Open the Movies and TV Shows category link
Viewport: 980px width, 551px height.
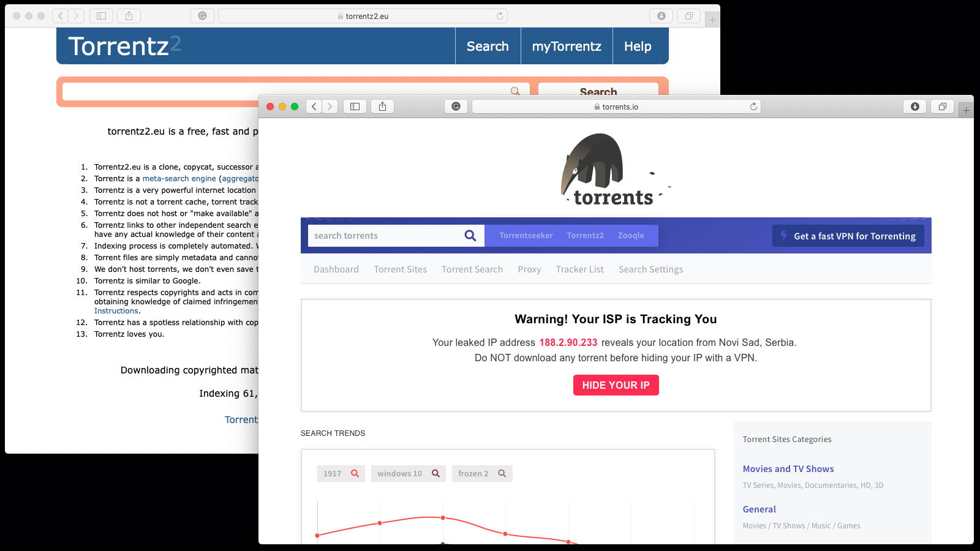pos(788,469)
